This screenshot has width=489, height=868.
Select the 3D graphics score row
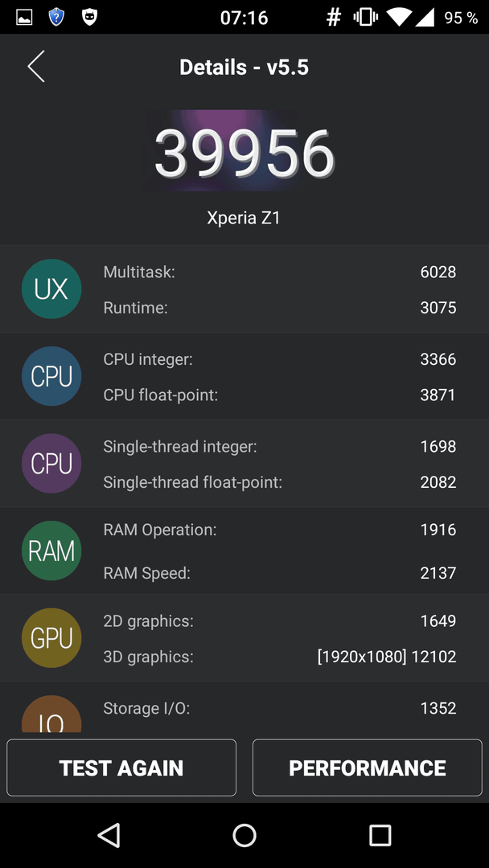(x=280, y=657)
